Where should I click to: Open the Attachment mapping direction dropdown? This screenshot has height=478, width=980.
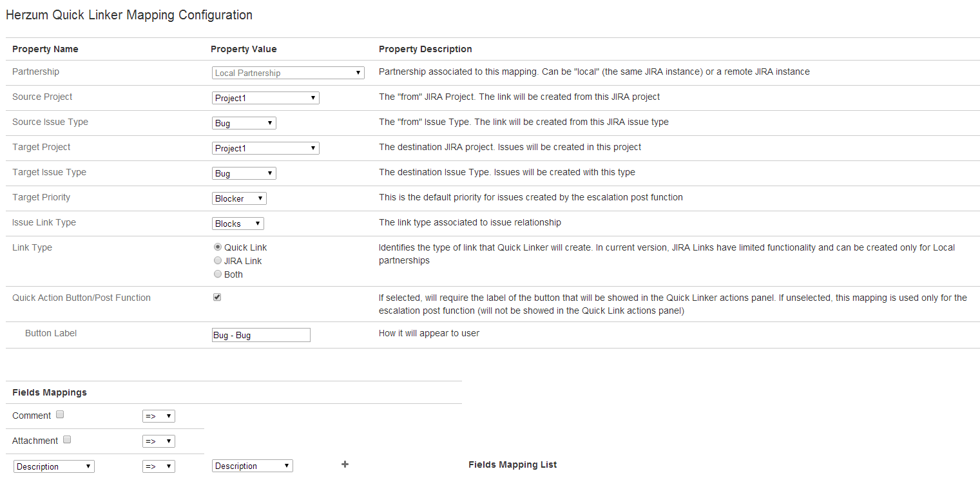159,441
